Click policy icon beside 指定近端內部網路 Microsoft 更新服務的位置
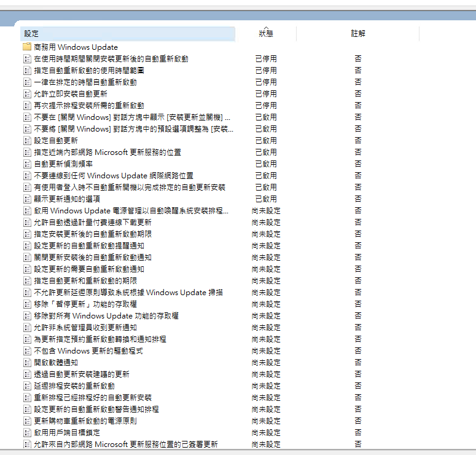 click(27, 152)
